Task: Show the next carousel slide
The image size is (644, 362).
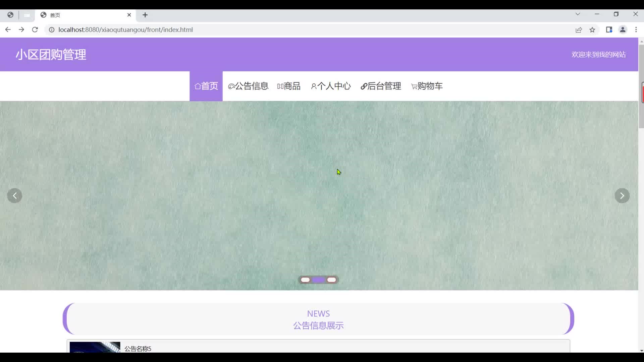Action: (x=622, y=196)
